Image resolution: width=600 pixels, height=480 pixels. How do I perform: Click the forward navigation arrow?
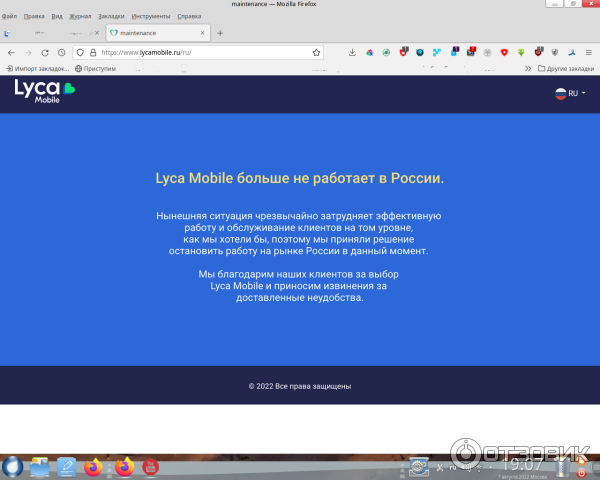28,53
